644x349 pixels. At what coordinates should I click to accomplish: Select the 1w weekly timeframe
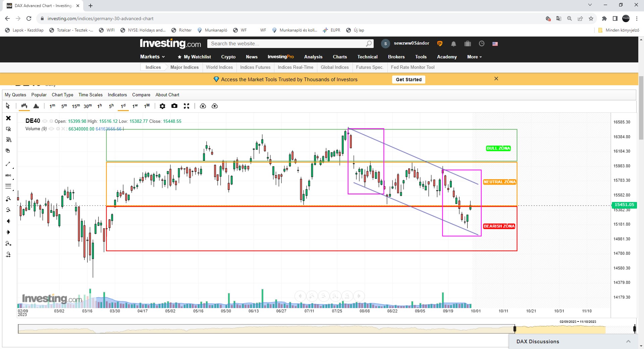click(x=135, y=106)
